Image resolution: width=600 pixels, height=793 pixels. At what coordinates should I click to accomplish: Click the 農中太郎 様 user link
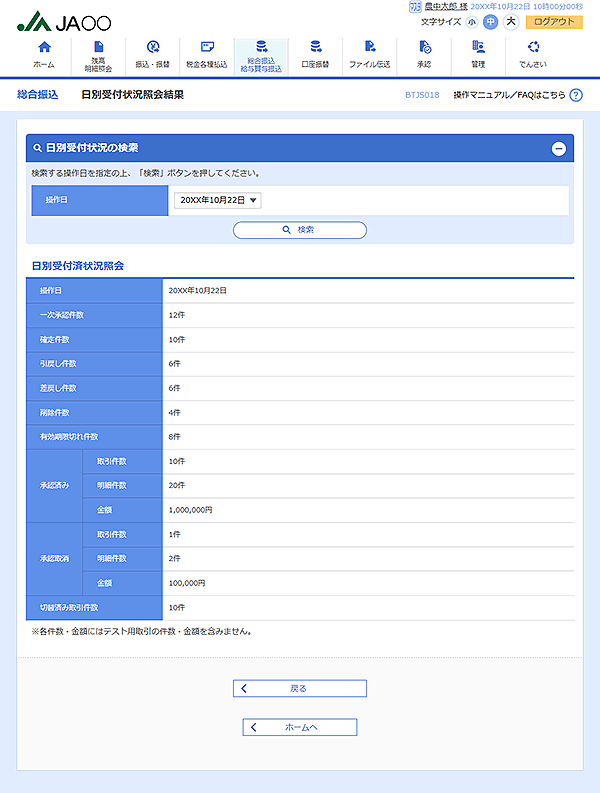tap(446, 7)
